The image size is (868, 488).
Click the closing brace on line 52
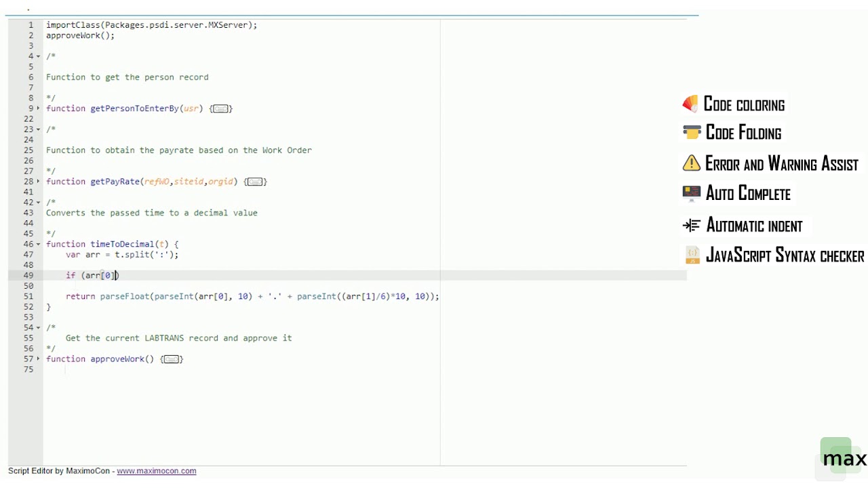[x=48, y=307]
